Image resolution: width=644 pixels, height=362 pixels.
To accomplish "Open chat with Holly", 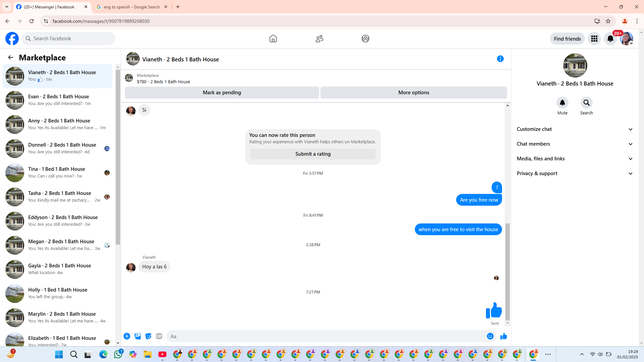I will (x=58, y=293).
